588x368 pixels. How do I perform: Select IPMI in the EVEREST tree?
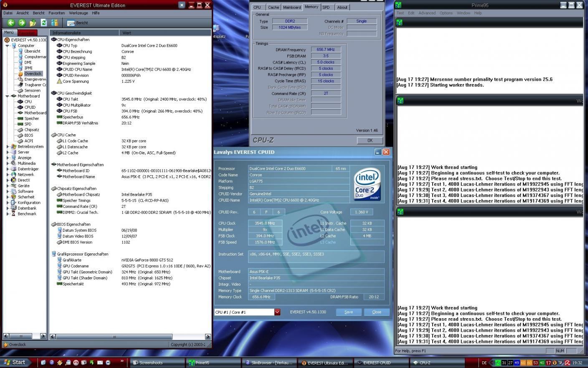(x=28, y=68)
